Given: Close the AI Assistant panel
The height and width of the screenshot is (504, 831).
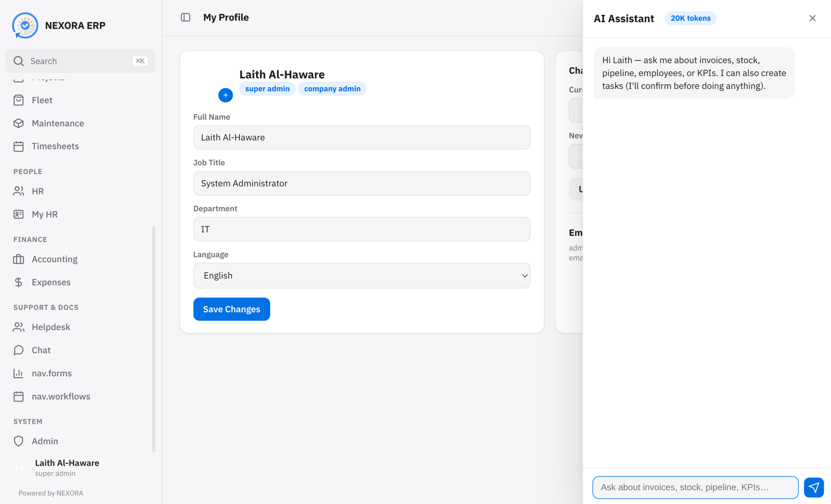Looking at the screenshot, I should pyautogui.click(x=812, y=18).
